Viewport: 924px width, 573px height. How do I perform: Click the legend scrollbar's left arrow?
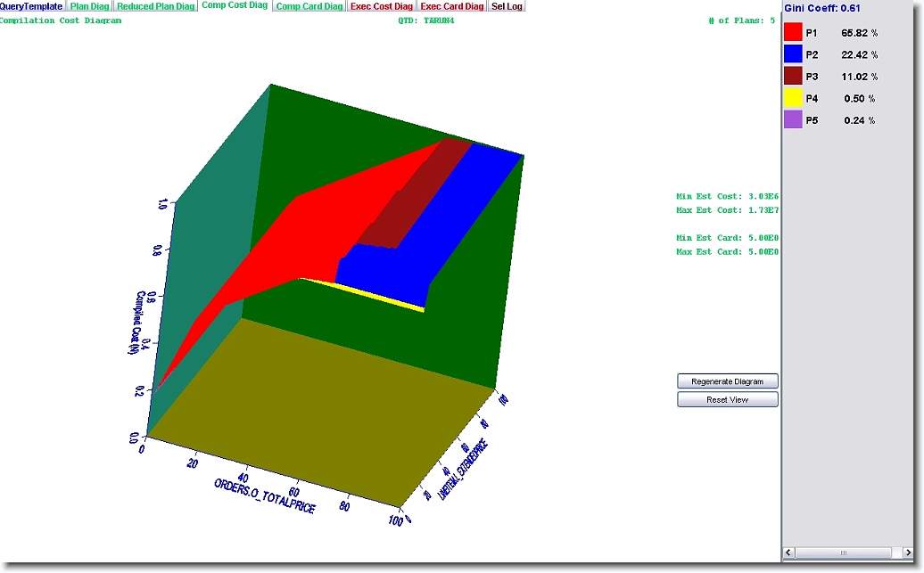tap(789, 553)
